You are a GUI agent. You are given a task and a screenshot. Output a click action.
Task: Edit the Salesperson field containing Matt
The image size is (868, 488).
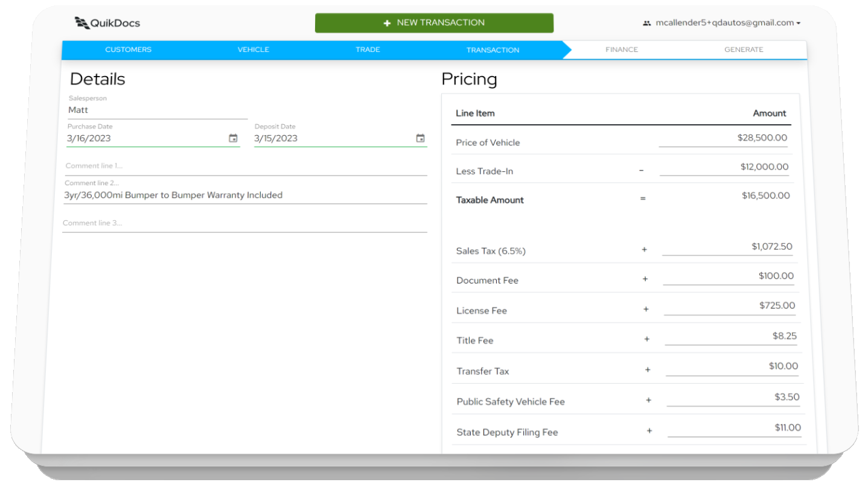click(x=158, y=110)
